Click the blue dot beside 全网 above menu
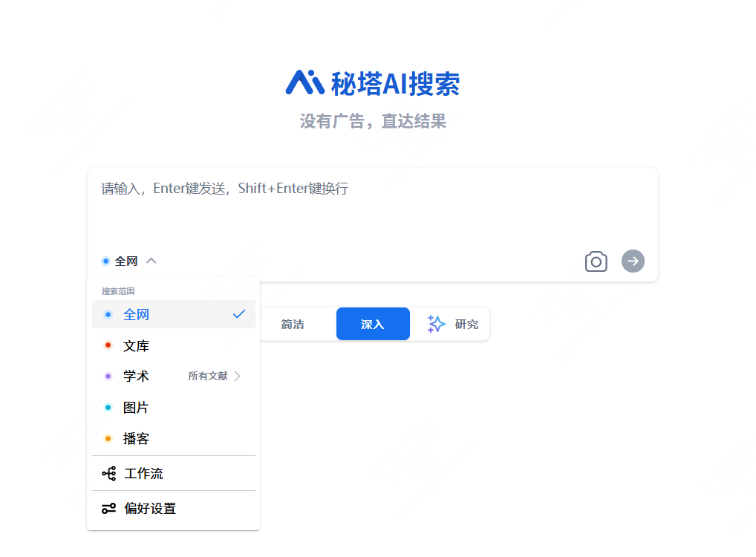 point(105,261)
